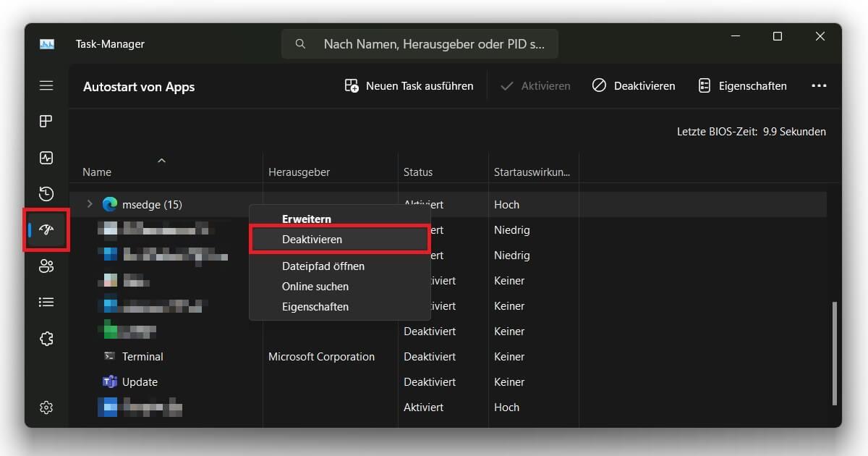868x456 pixels.
Task: Open the Services view
Action: click(46, 338)
